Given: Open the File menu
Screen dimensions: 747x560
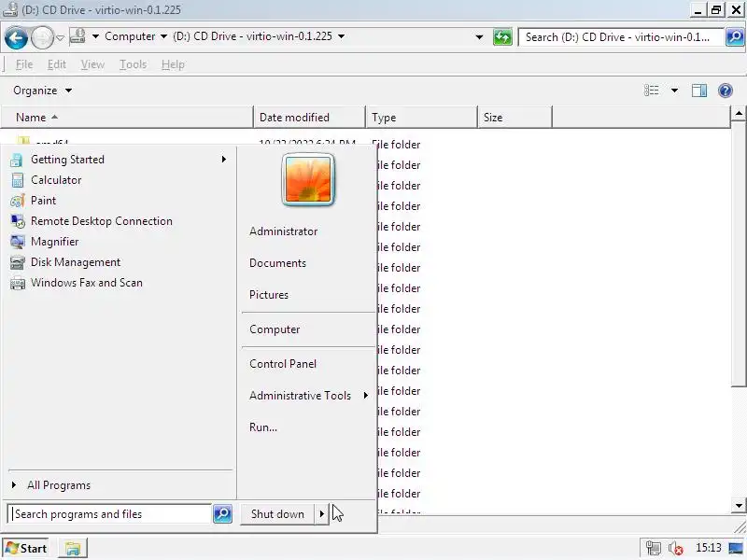Looking at the screenshot, I should coord(24,64).
